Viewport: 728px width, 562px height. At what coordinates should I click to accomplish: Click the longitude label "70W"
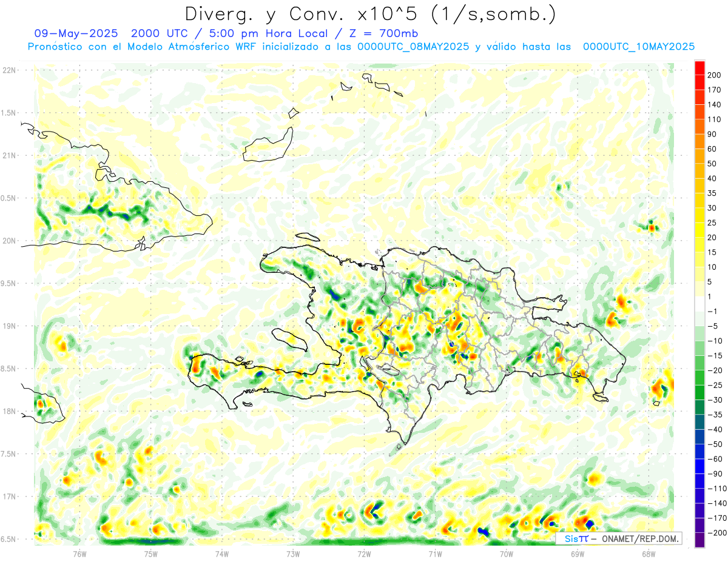point(507,554)
